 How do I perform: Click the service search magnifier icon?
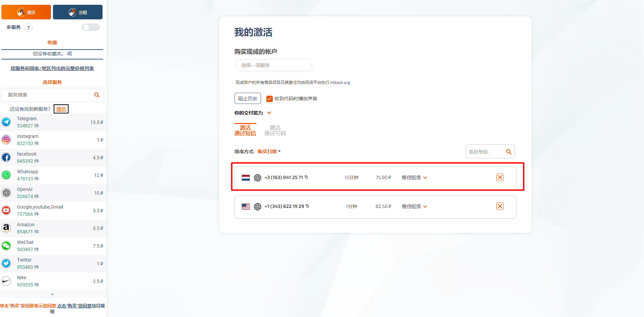(97, 95)
